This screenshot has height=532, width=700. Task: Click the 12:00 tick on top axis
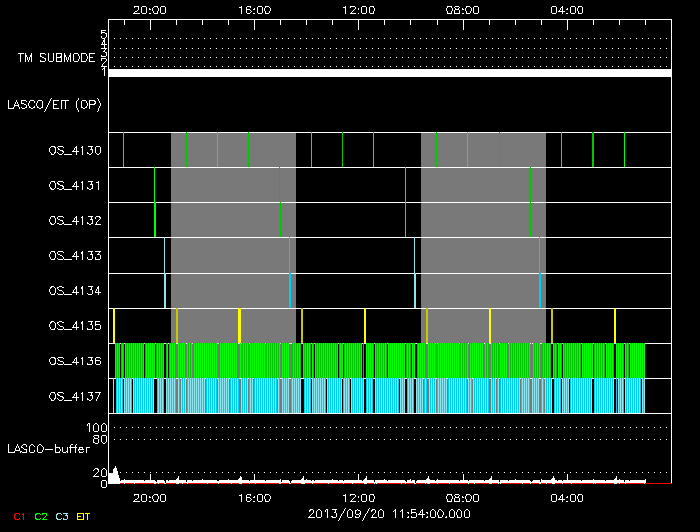(359, 9)
